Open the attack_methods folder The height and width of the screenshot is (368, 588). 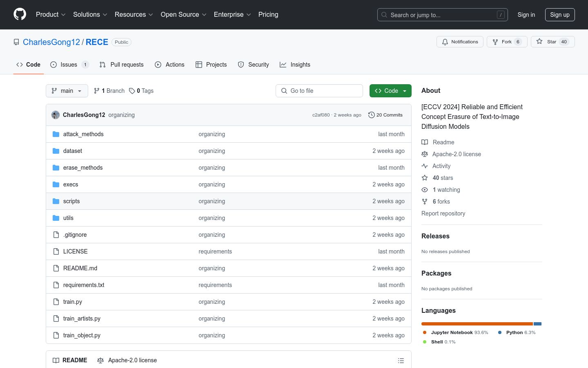[83, 134]
